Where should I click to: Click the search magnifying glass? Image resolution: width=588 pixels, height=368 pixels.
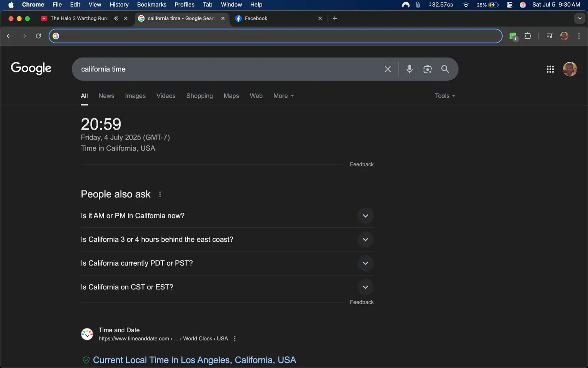coord(444,69)
